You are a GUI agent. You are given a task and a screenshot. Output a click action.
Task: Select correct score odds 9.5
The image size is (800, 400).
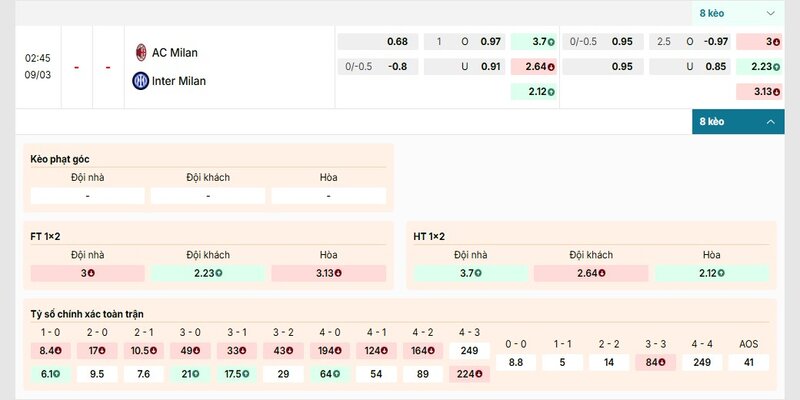pos(97,374)
